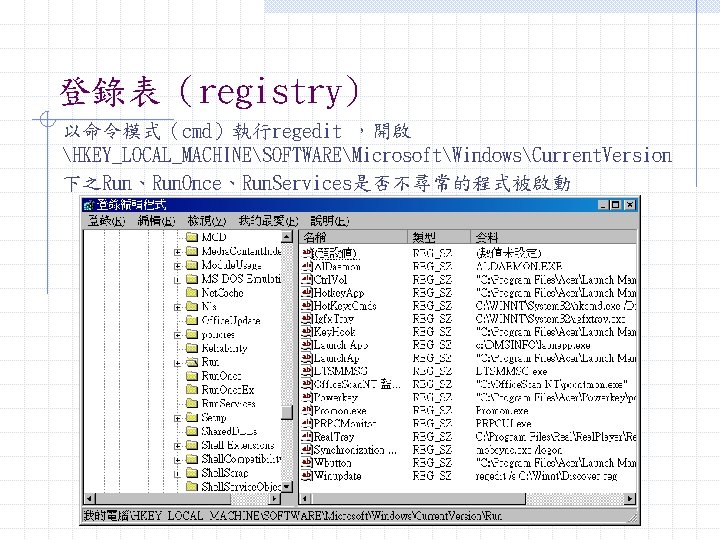Expand the Run tree node
Screen dimensions: 720x540
tap(178, 363)
